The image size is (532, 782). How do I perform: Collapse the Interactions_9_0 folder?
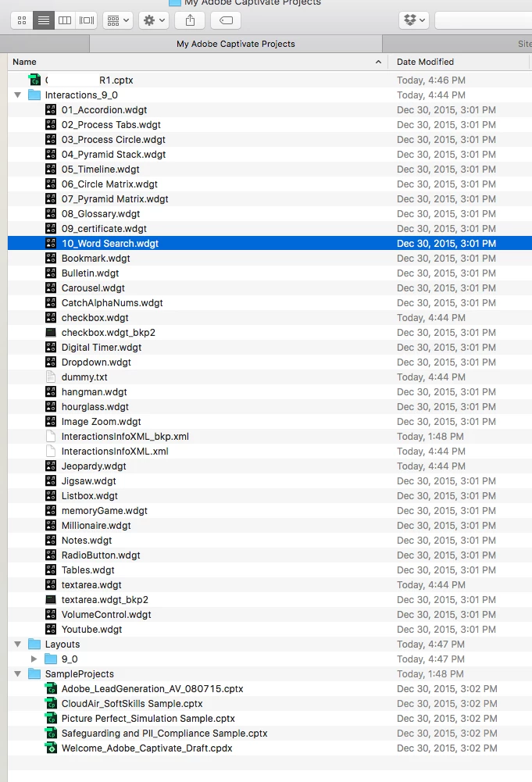[x=17, y=95]
